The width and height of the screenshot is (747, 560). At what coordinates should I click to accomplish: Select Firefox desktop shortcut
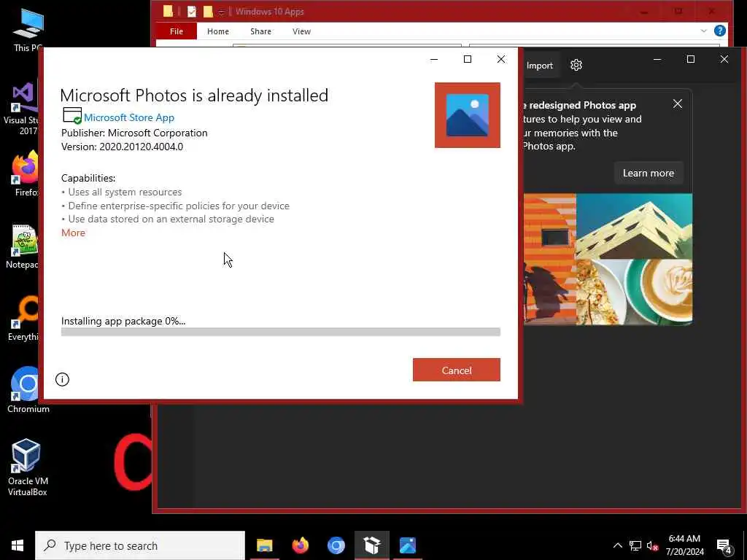pos(26,174)
